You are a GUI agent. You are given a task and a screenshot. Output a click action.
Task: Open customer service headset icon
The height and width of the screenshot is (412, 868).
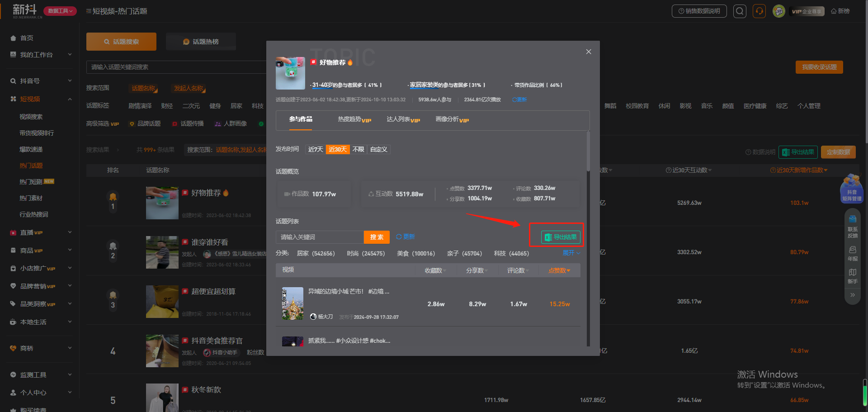pos(759,11)
